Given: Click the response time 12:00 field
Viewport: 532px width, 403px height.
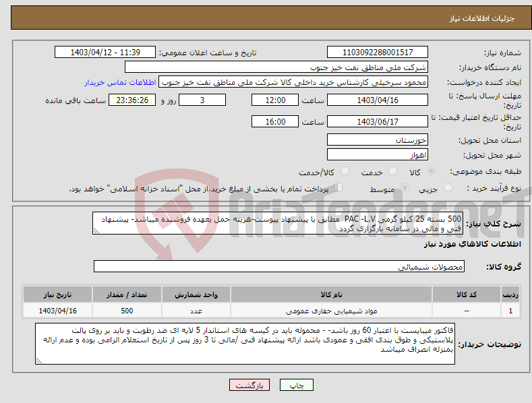Looking at the screenshot, I should pyautogui.click(x=275, y=100).
